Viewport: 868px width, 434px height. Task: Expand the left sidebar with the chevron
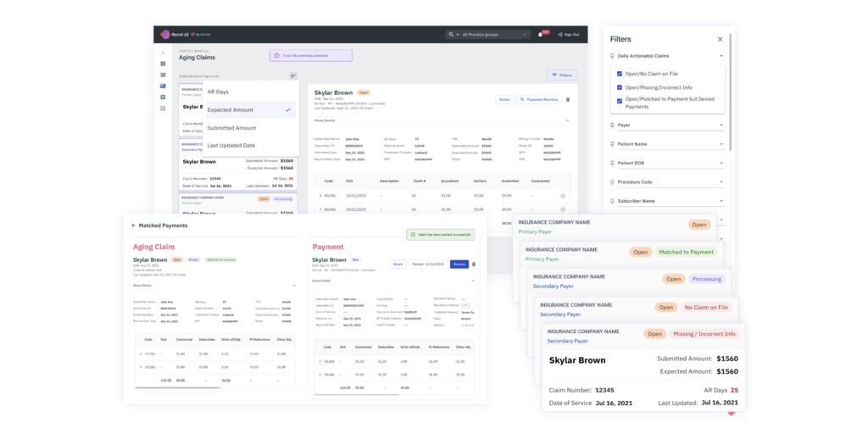163,53
